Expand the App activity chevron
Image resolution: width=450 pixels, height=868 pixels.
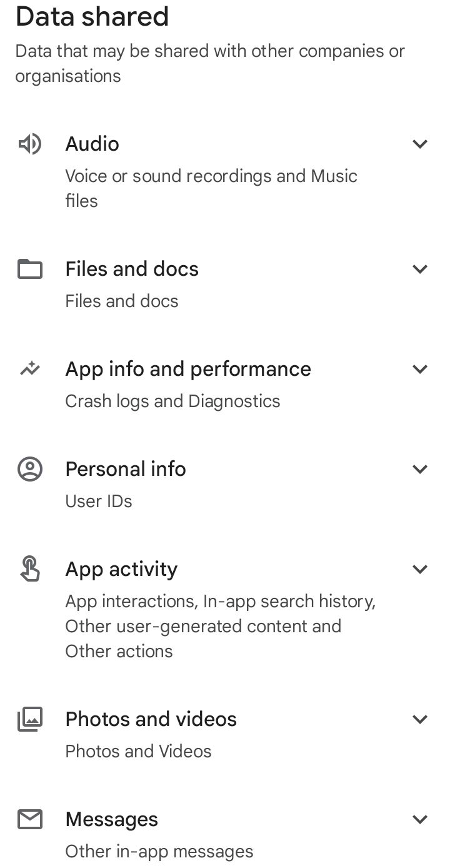coord(420,569)
